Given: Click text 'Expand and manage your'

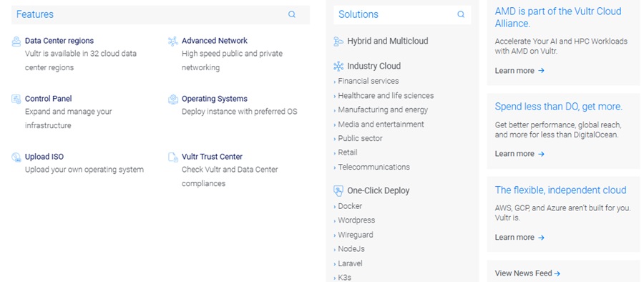Looking at the screenshot, I should point(68,112).
